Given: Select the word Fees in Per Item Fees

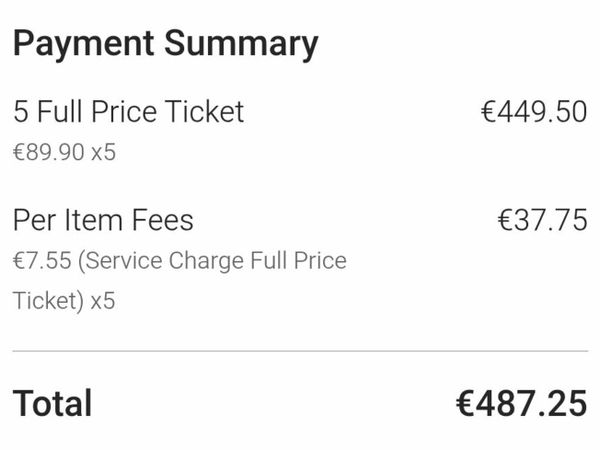Looking at the screenshot, I should (163, 220).
